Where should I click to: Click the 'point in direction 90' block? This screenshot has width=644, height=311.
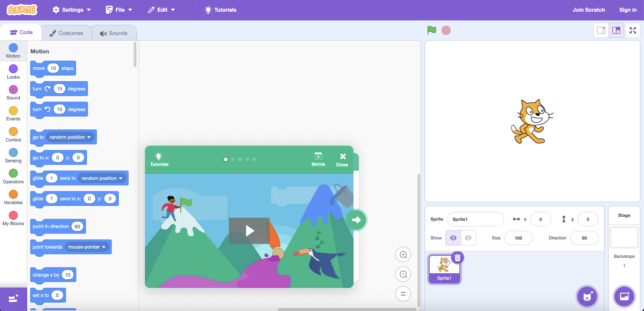[58, 227]
